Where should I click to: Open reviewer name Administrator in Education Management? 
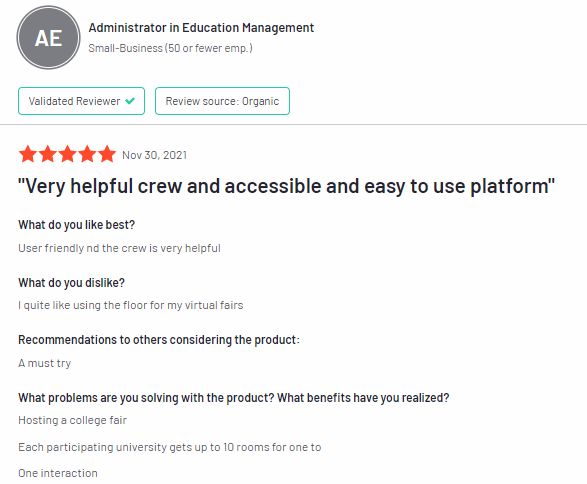point(201,28)
